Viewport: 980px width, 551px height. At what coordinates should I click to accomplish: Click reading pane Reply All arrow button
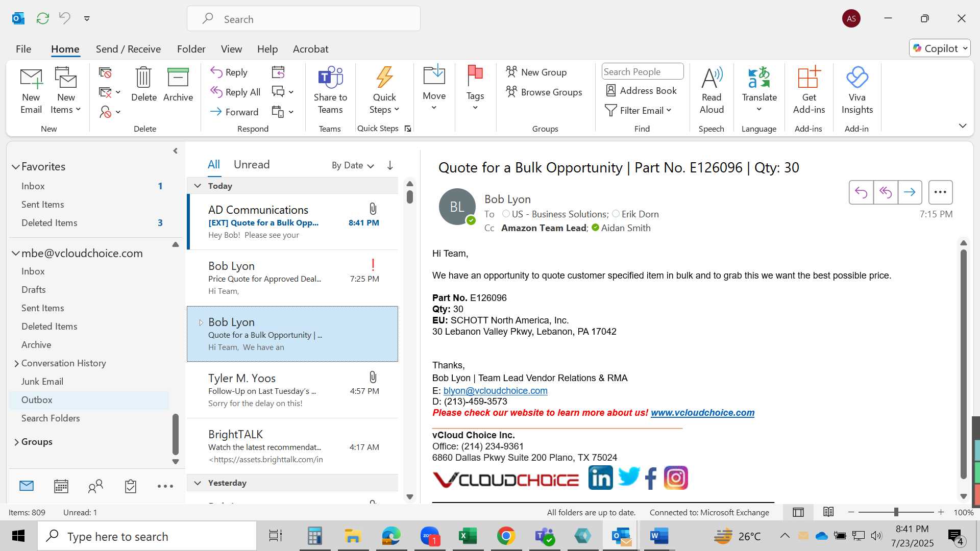886,192
